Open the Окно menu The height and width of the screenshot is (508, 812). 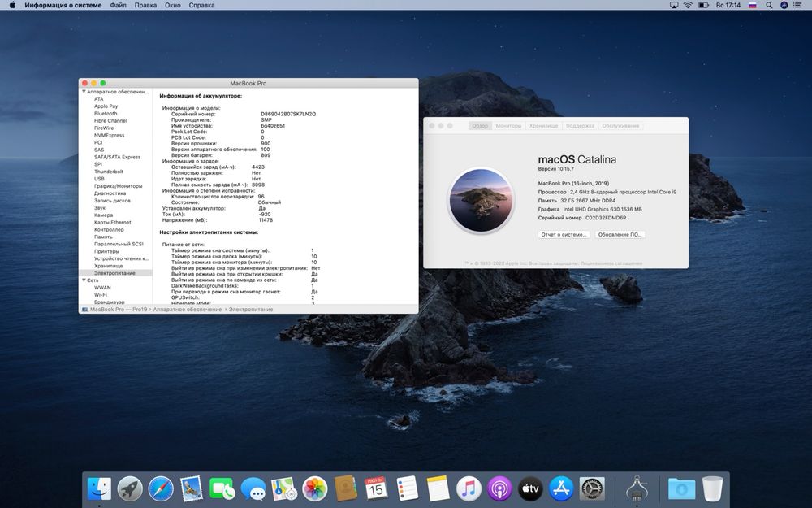[172, 5]
